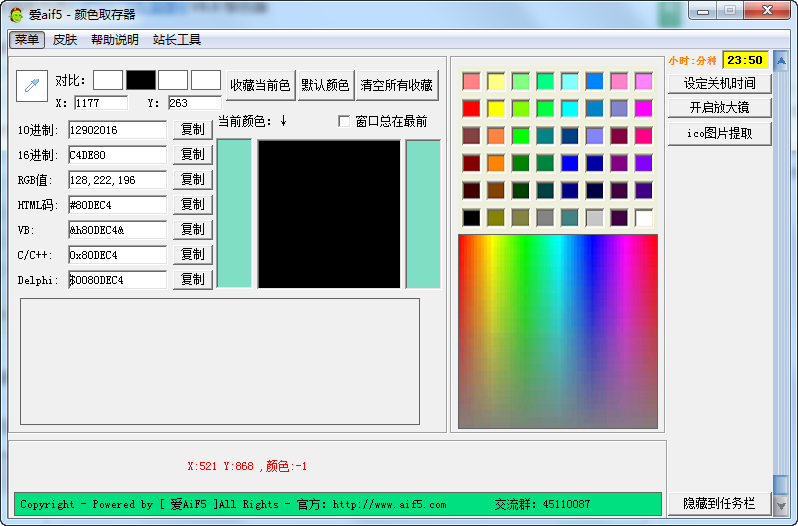Open the 站长工具 menu
798x526 pixels.
(177, 40)
